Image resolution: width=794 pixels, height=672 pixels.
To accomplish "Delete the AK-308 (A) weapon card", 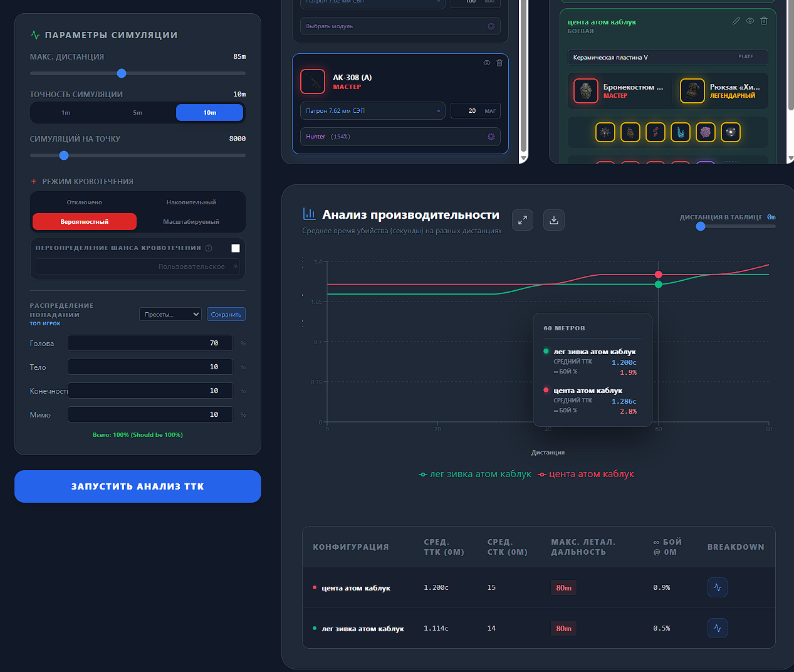I will (499, 63).
